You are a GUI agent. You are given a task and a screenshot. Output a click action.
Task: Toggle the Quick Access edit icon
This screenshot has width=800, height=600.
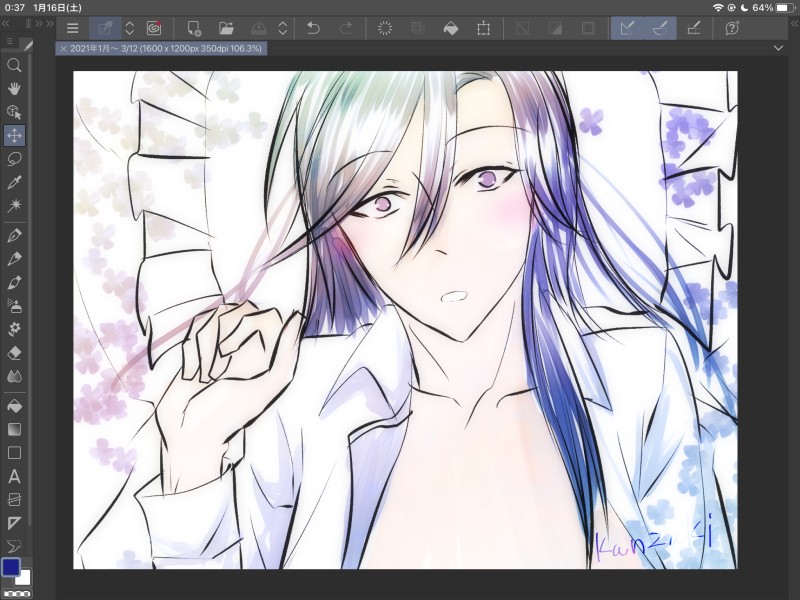tap(105, 29)
